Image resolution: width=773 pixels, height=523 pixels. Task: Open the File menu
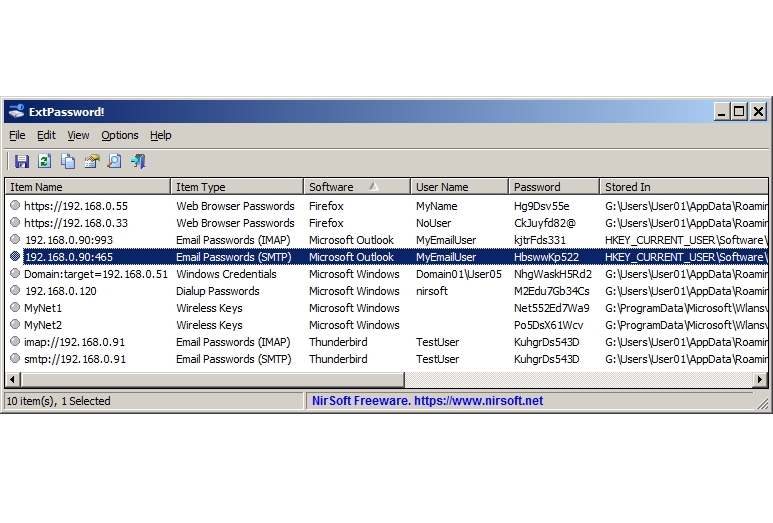(x=17, y=135)
